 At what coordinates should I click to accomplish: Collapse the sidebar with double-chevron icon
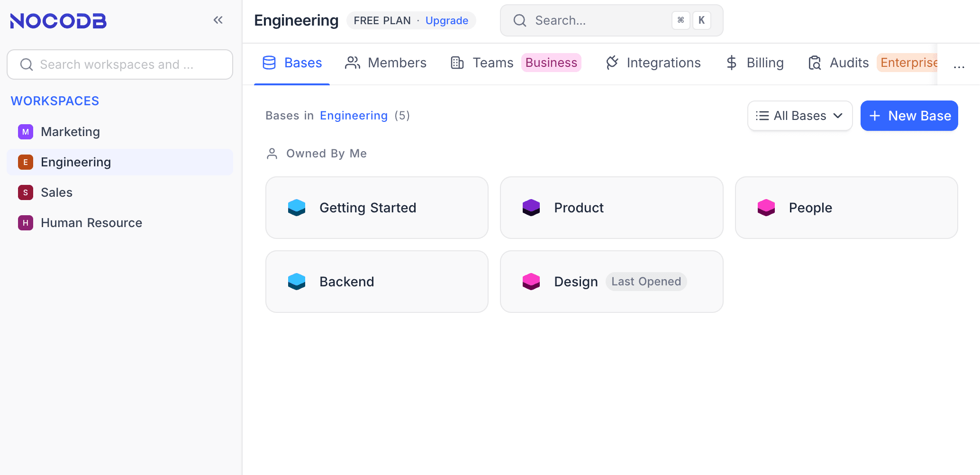pyautogui.click(x=218, y=20)
